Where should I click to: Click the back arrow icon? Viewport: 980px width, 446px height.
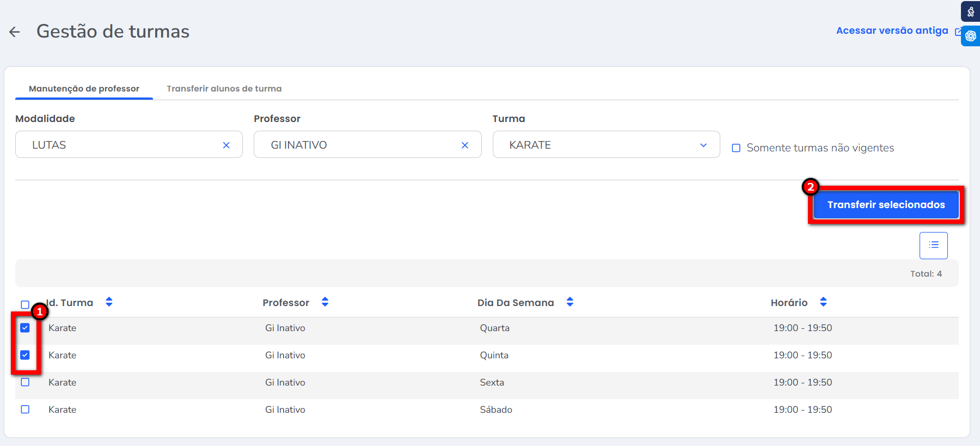click(15, 32)
